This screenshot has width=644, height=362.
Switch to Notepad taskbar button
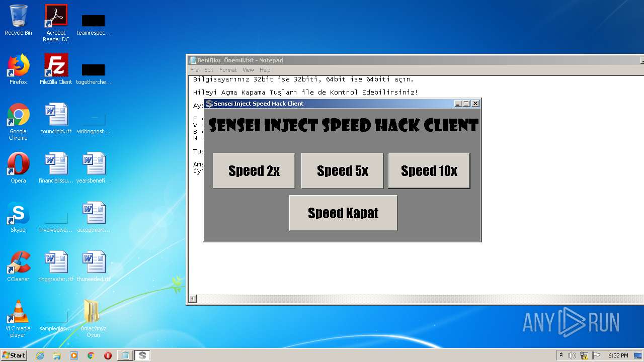click(125, 355)
